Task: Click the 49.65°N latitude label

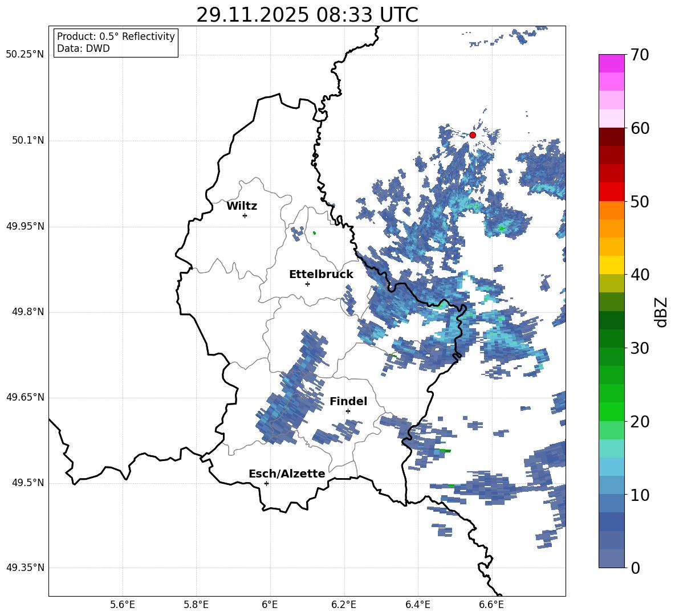Action: (x=25, y=397)
